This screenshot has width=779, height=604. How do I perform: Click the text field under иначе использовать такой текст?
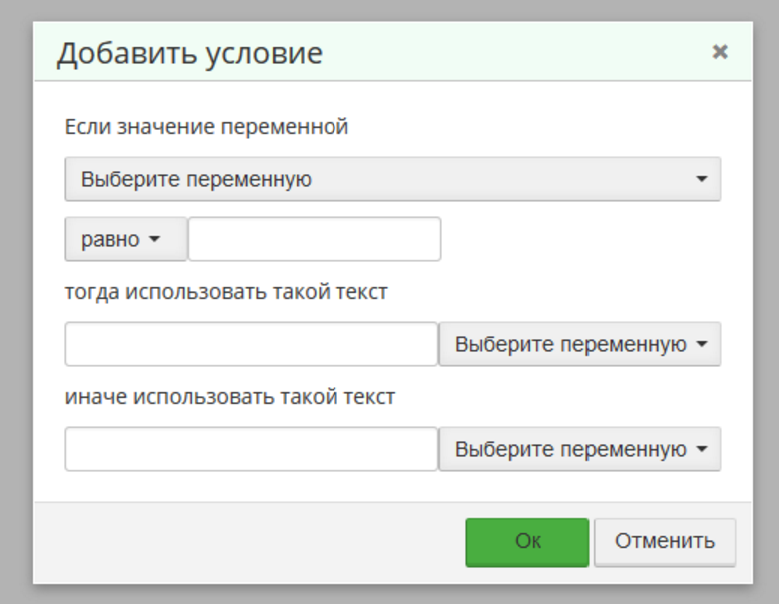click(x=251, y=449)
